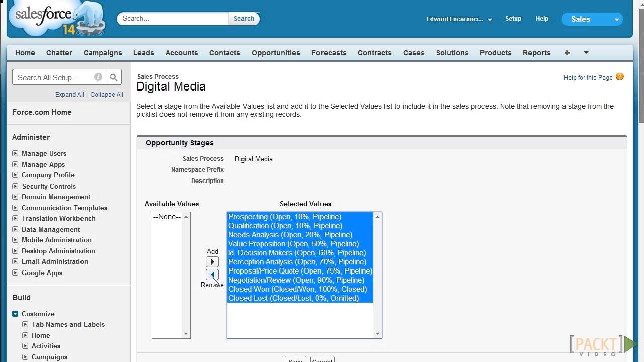Click the Remove arrow button
Viewport: 644px width, 362px height.
212,275
